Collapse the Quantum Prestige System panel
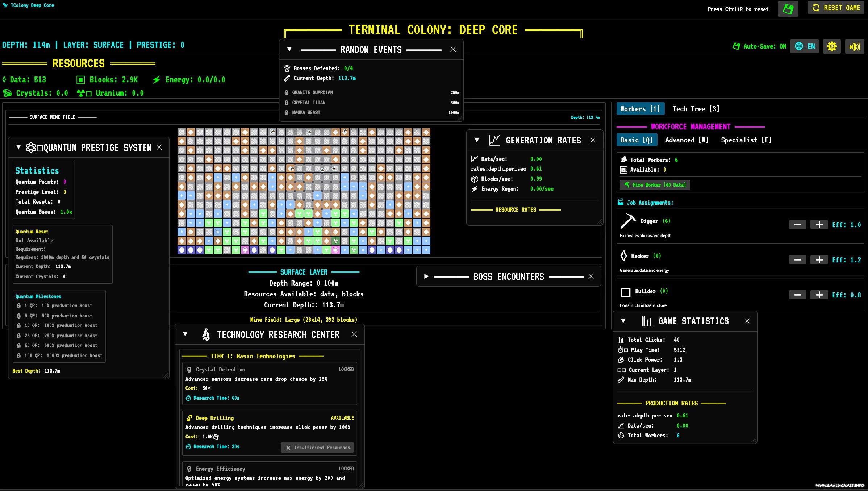This screenshot has height=491, width=868. click(x=18, y=147)
